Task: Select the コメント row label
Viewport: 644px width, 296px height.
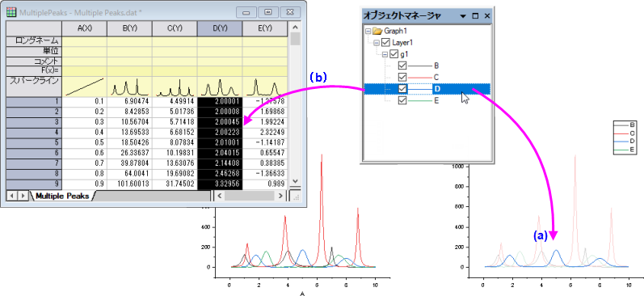Action: 34,61
